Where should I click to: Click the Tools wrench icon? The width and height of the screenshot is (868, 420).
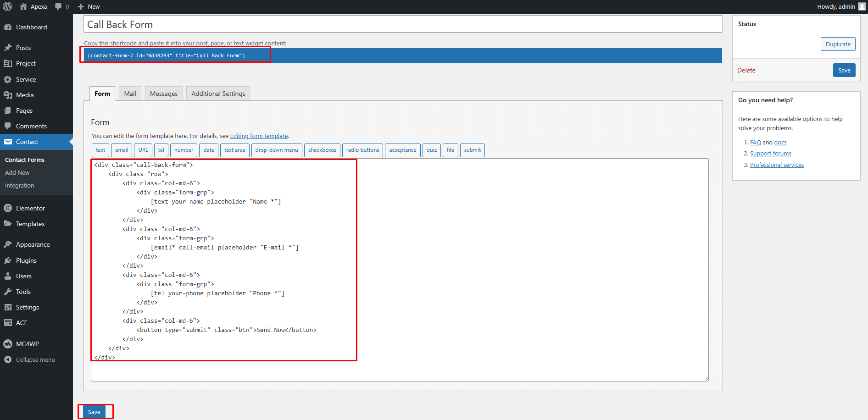point(8,292)
